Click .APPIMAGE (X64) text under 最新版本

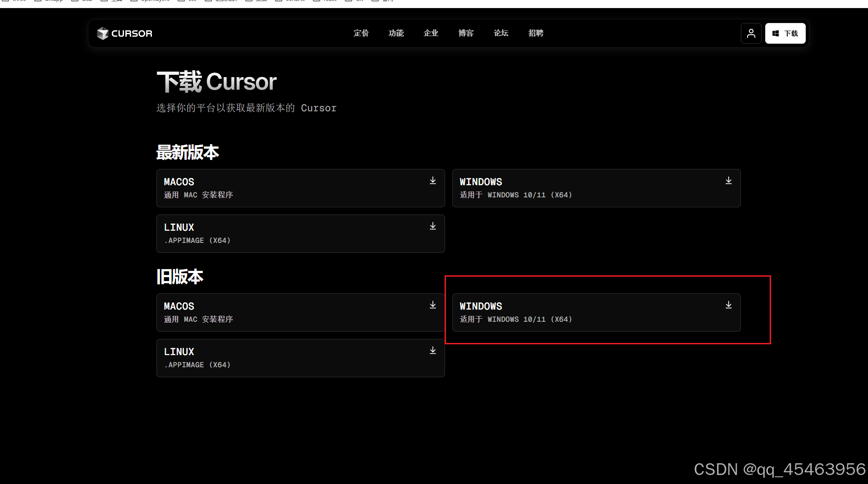[x=197, y=241]
